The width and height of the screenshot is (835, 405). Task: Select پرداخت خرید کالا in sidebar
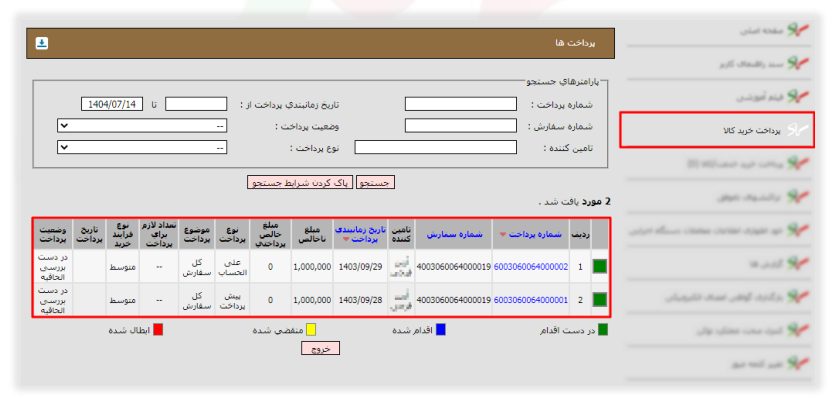717,129
